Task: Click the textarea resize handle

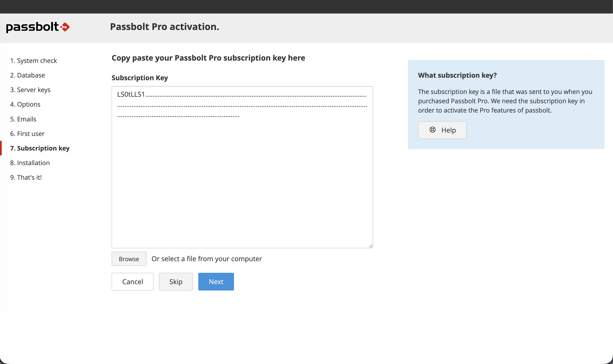Action: point(371,246)
